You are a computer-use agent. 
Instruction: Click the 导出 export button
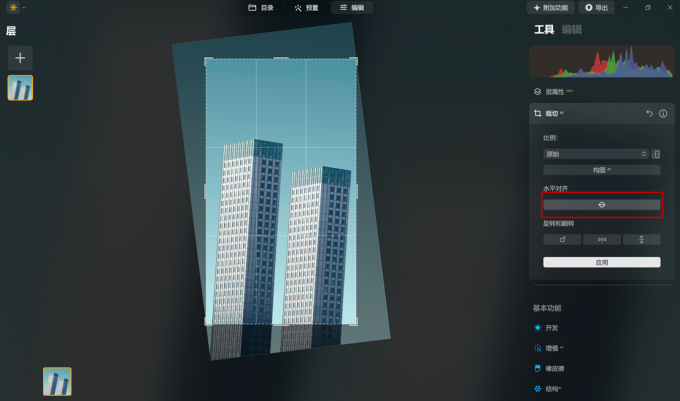596,8
